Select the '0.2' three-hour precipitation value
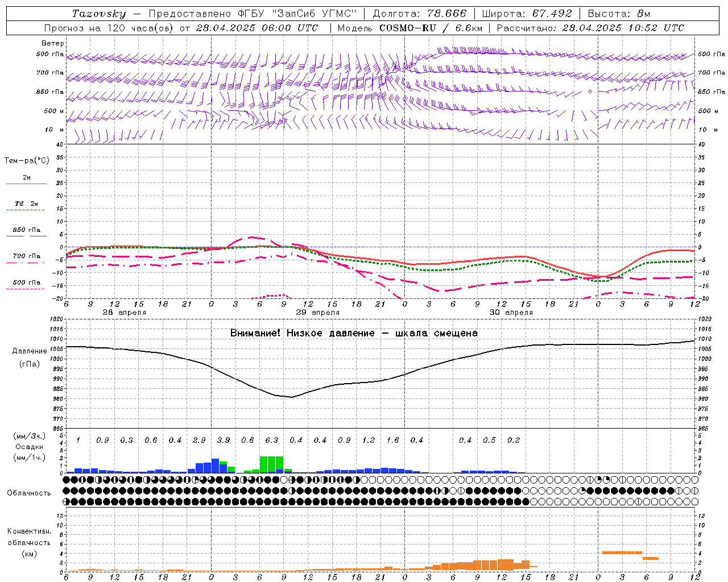This screenshot has height=582, width=728. (x=514, y=440)
